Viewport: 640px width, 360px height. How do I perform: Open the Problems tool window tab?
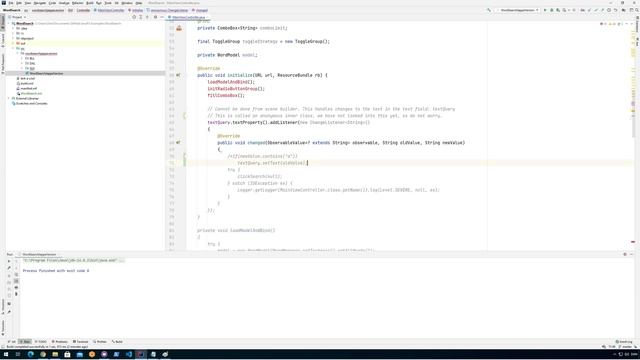pyautogui.click(x=60, y=342)
